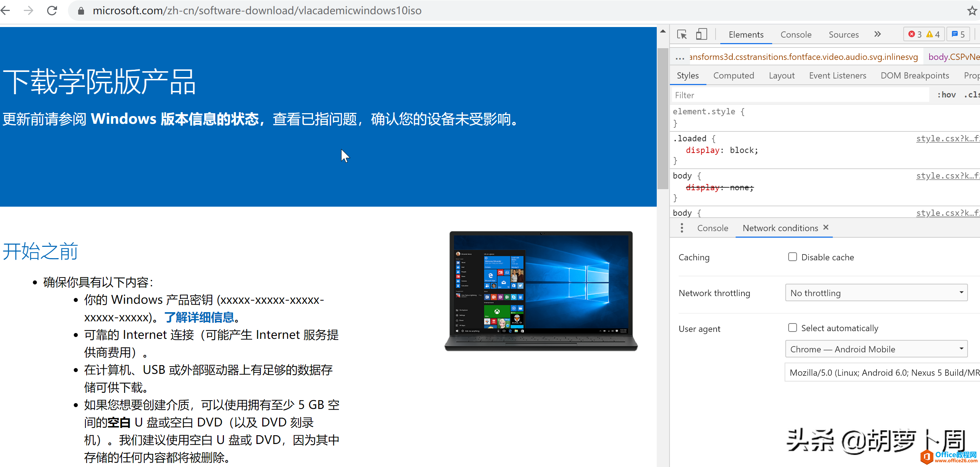Open the drawer three-dot menu
This screenshot has height=467, width=980.
coord(682,228)
